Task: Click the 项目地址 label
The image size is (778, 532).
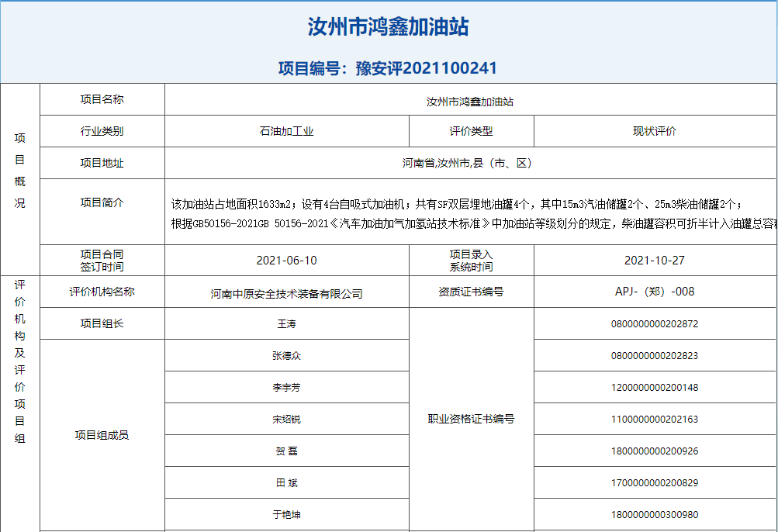Action: (102, 163)
